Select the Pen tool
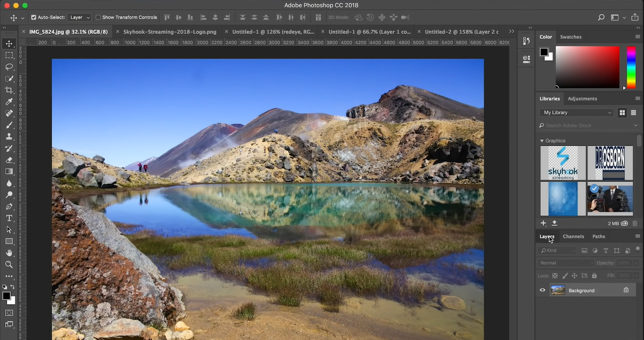This screenshot has height=340, width=644. tap(9, 206)
